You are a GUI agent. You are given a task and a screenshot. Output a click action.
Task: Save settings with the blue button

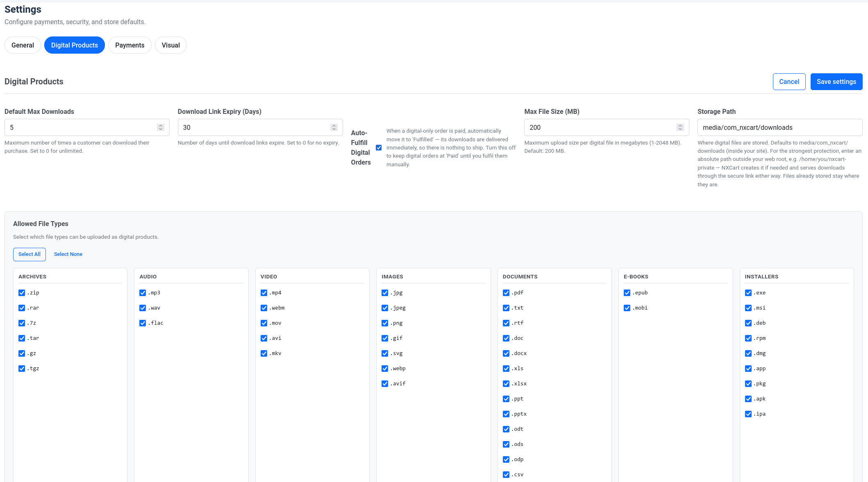click(x=836, y=81)
